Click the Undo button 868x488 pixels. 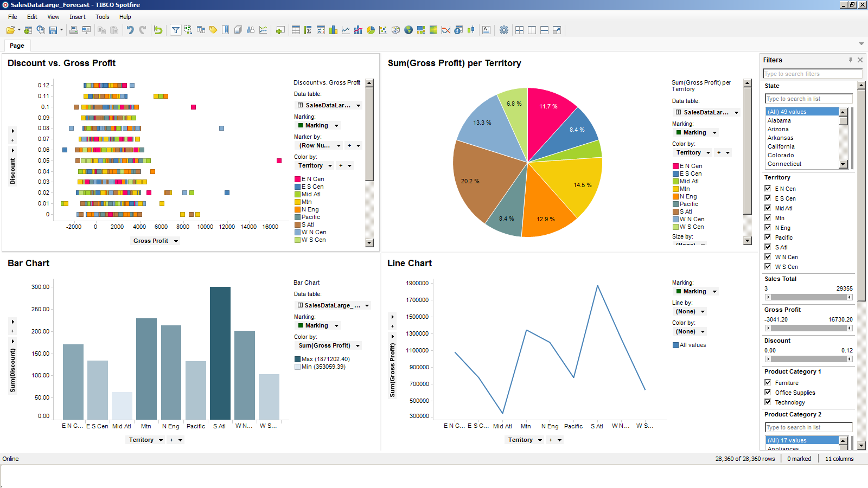click(130, 30)
